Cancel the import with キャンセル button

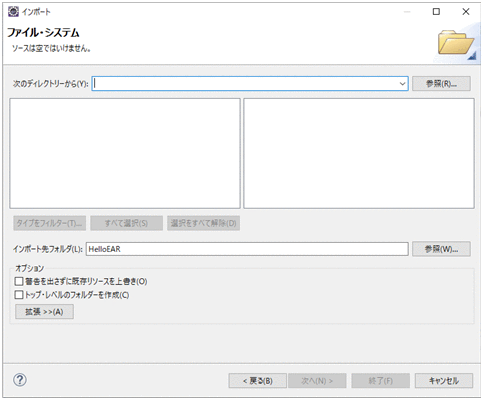[x=444, y=381]
